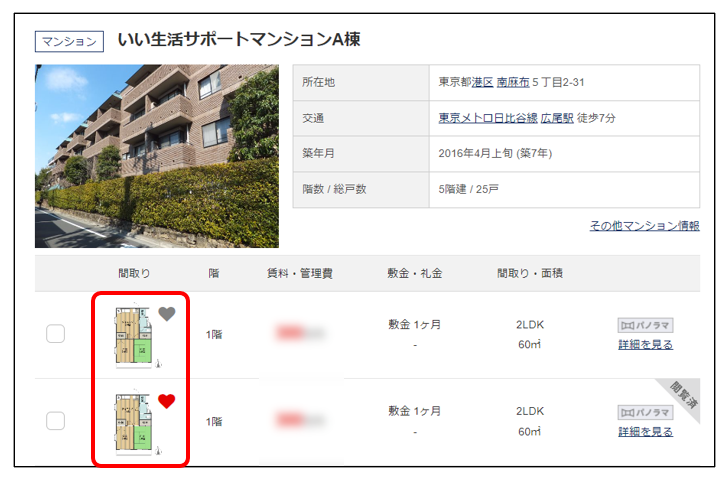The image size is (726, 479).
Task: Open panorama view for first listing
Action: 645,325
